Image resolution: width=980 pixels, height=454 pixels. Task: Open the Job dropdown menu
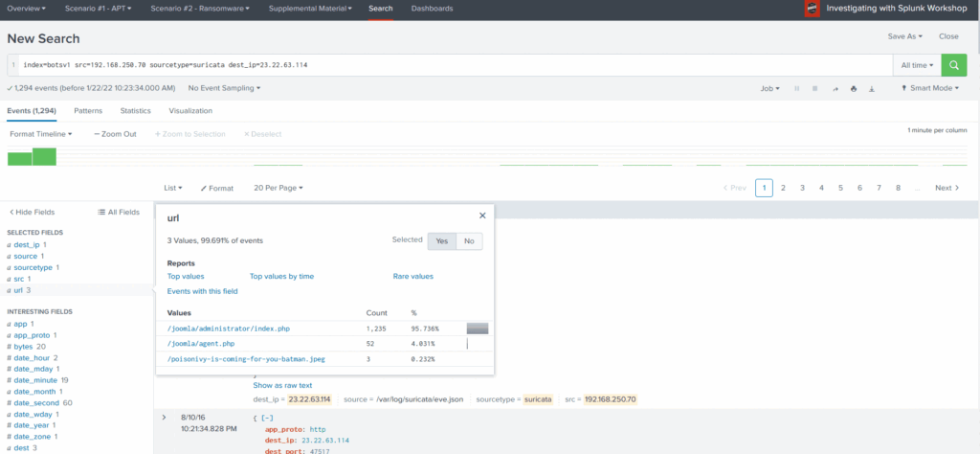click(769, 89)
